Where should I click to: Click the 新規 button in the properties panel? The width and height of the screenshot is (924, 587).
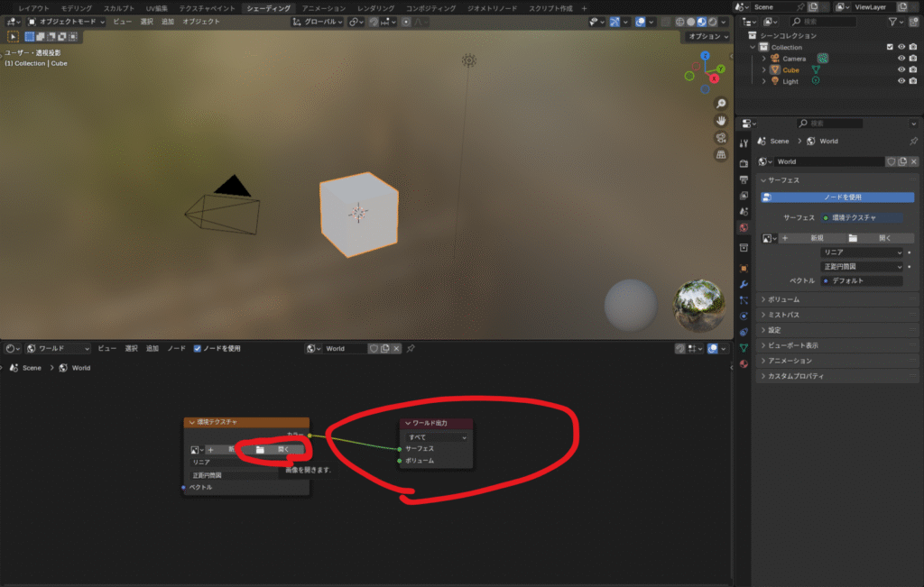[811, 238]
